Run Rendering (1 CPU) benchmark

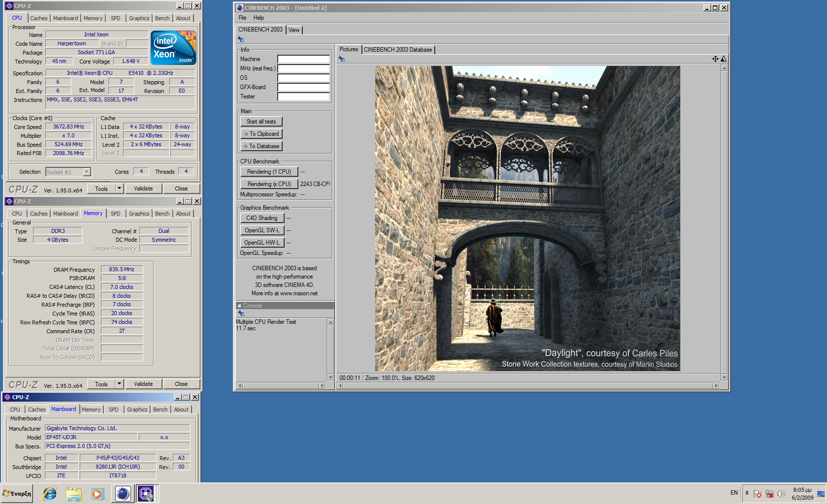[269, 172]
